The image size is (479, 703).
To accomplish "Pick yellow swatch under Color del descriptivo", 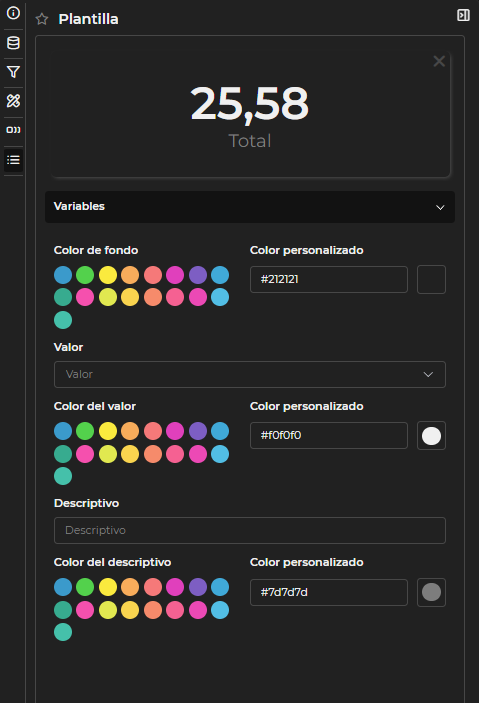I will (108, 587).
